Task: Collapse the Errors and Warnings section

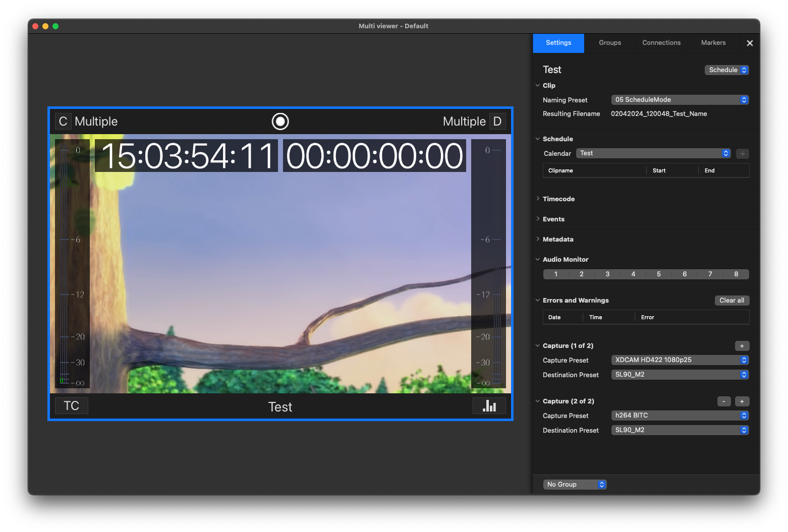Action: 538,300
